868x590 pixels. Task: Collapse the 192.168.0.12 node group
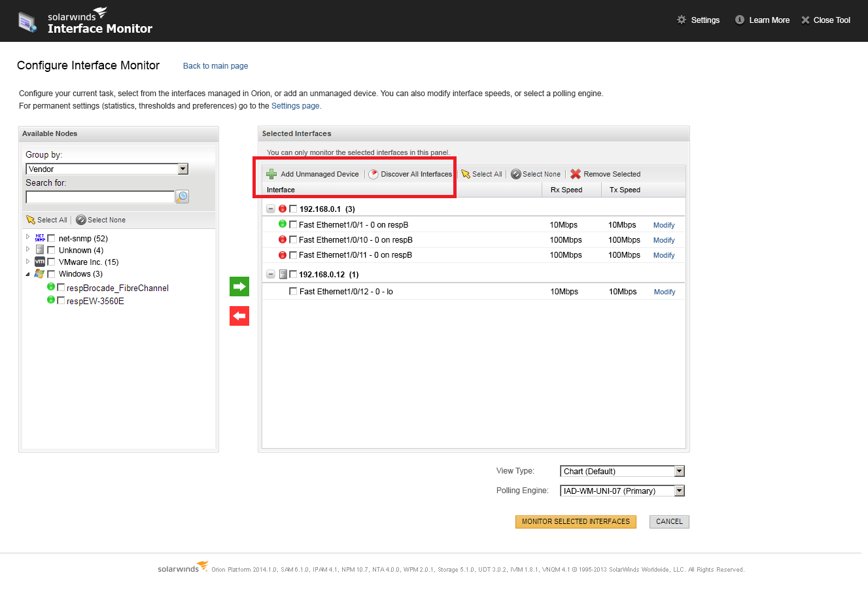pos(271,274)
